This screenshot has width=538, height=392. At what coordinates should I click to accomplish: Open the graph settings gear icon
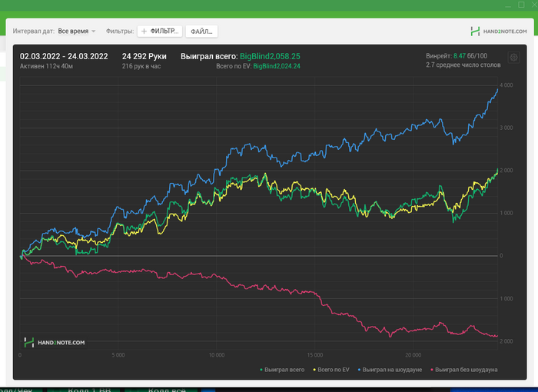pos(513,58)
